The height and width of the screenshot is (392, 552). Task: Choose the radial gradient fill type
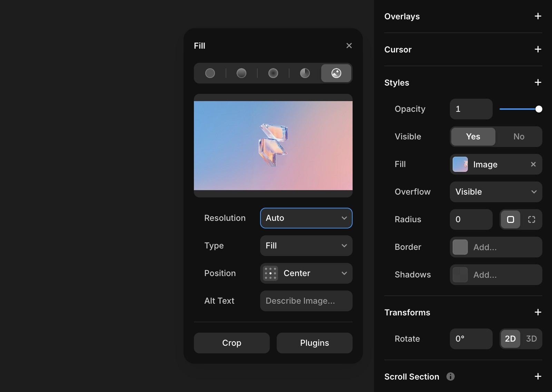[x=273, y=73]
